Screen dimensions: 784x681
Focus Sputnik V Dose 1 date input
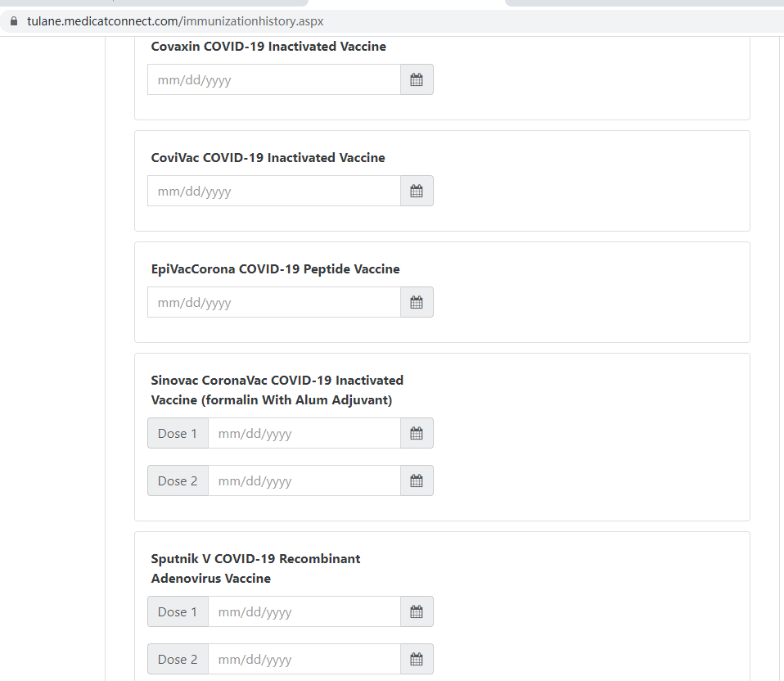pos(304,611)
